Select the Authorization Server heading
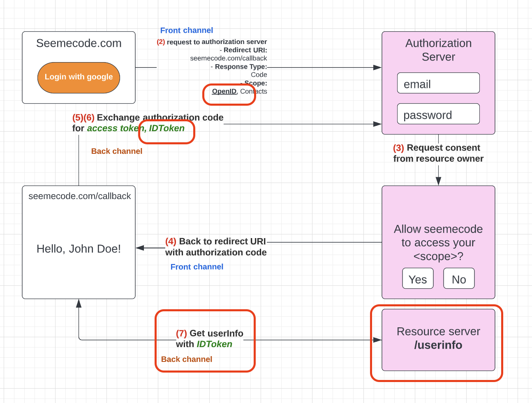The image size is (532, 403). [438, 50]
